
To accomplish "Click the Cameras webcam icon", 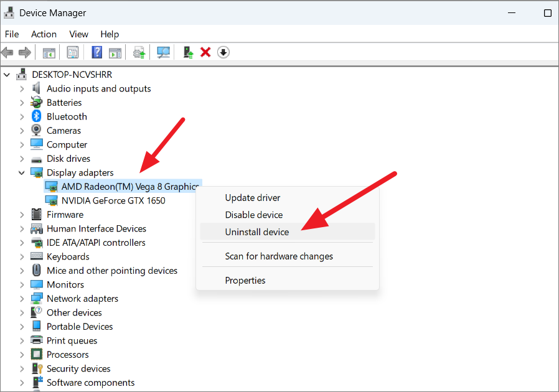I will [36, 130].
